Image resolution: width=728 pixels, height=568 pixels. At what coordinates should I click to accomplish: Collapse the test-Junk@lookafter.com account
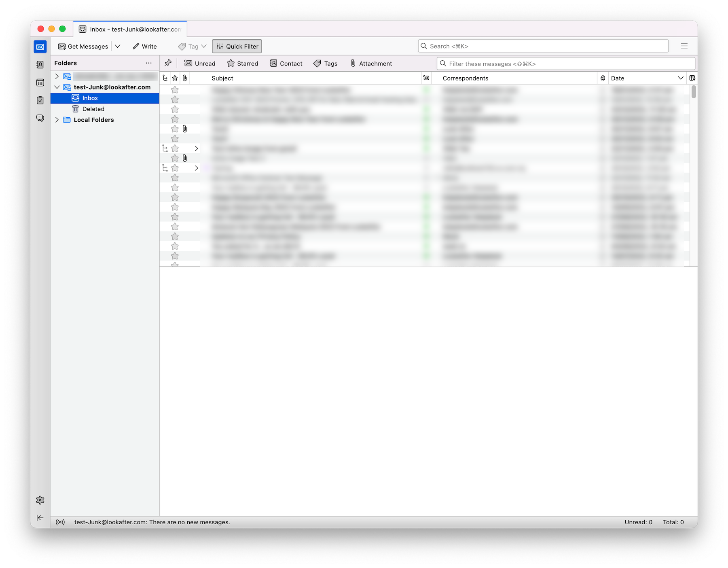[57, 87]
